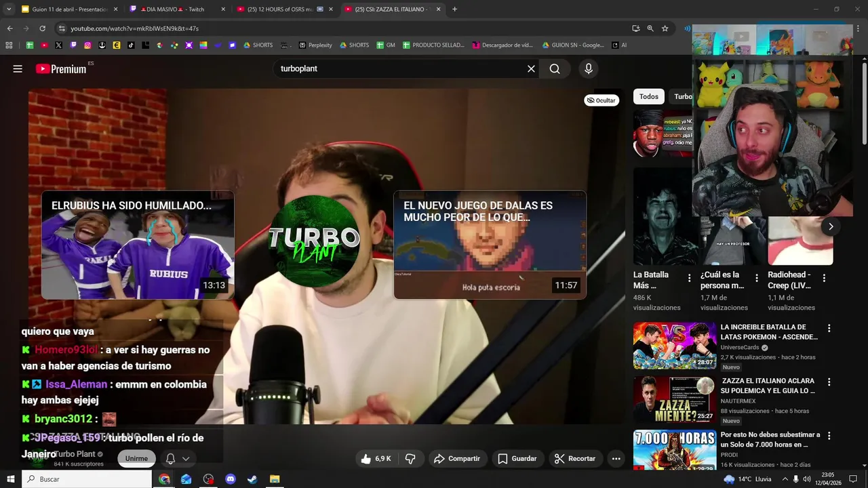Open options for Radiohead Creep short
Image resolution: width=868 pixels, height=488 pixels.
tap(824, 278)
